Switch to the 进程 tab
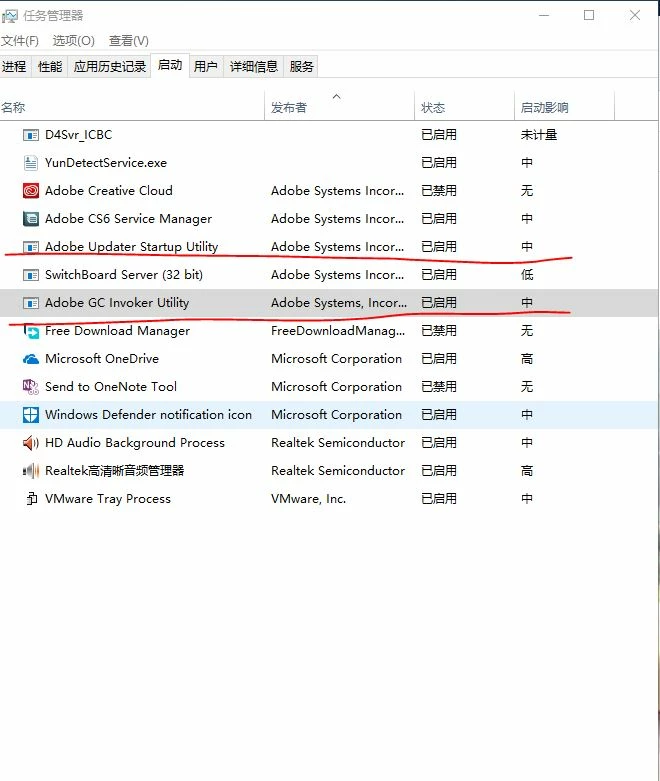The image size is (660, 781). 14,66
